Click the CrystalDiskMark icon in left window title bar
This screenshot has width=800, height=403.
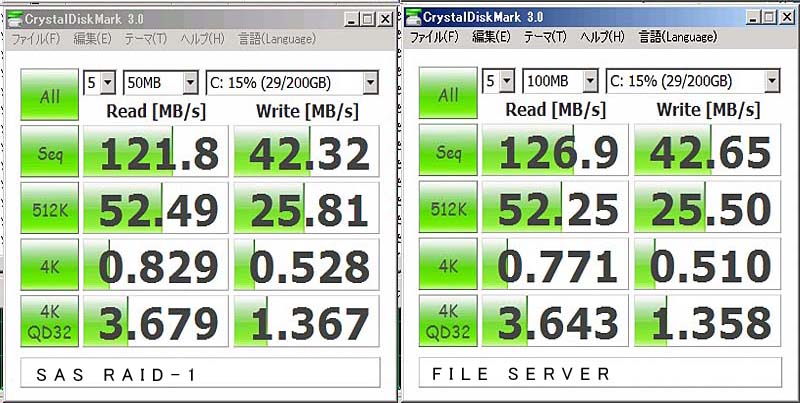pos(13,19)
